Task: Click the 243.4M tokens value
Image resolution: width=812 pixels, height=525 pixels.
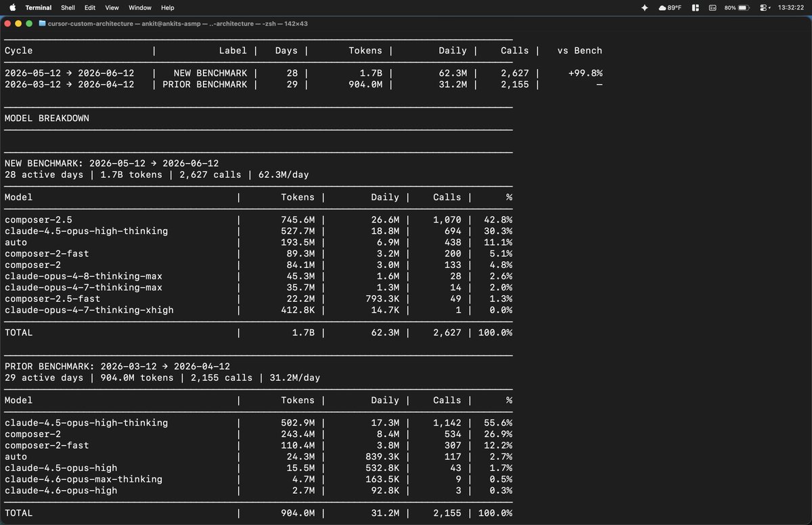Action: (x=298, y=434)
